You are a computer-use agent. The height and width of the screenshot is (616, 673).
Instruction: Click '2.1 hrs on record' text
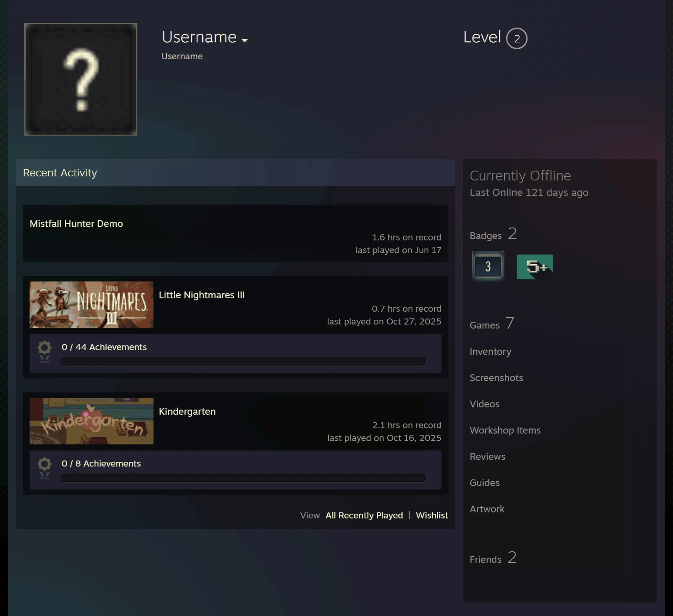[407, 425]
